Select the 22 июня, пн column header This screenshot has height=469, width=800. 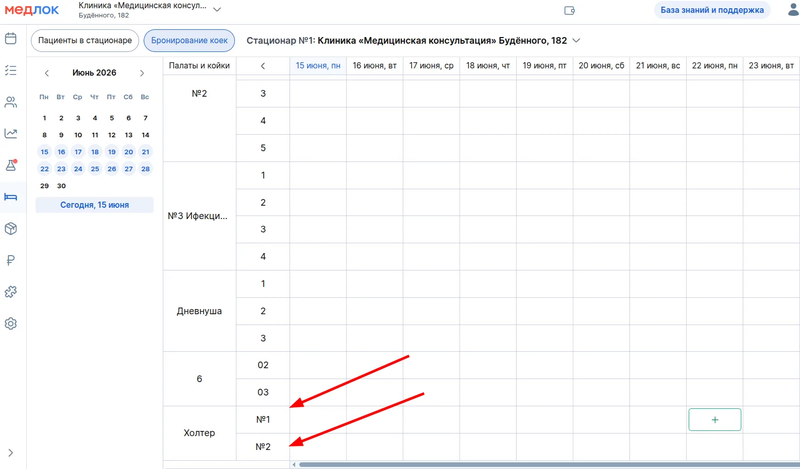click(x=714, y=66)
